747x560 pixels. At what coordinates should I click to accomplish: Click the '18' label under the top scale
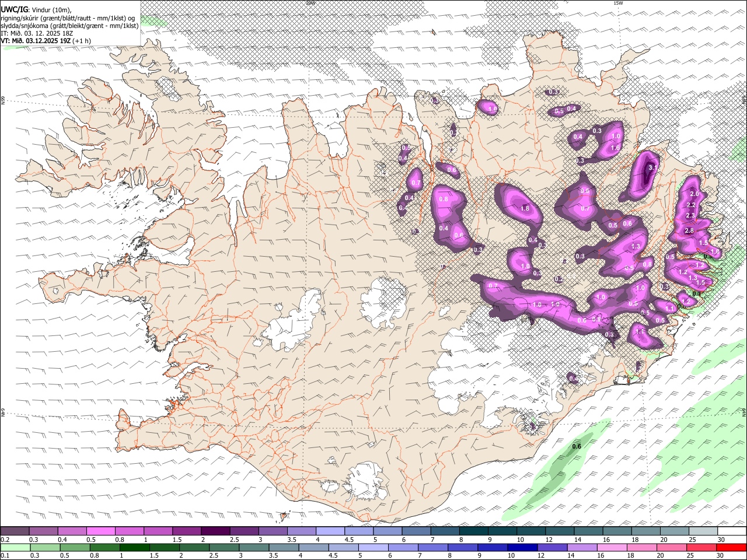tap(635, 540)
